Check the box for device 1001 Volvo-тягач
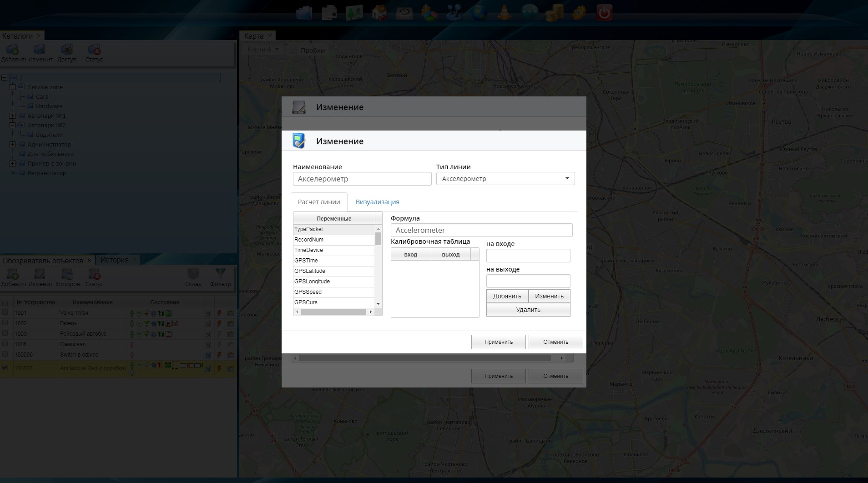The image size is (868, 483). (5, 312)
